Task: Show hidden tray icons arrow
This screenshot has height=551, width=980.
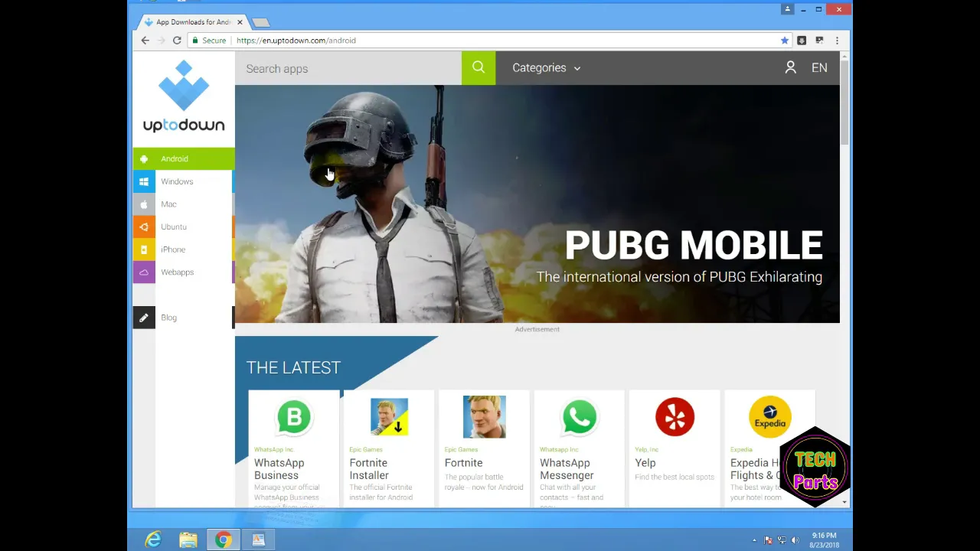Action: pyautogui.click(x=754, y=540)
